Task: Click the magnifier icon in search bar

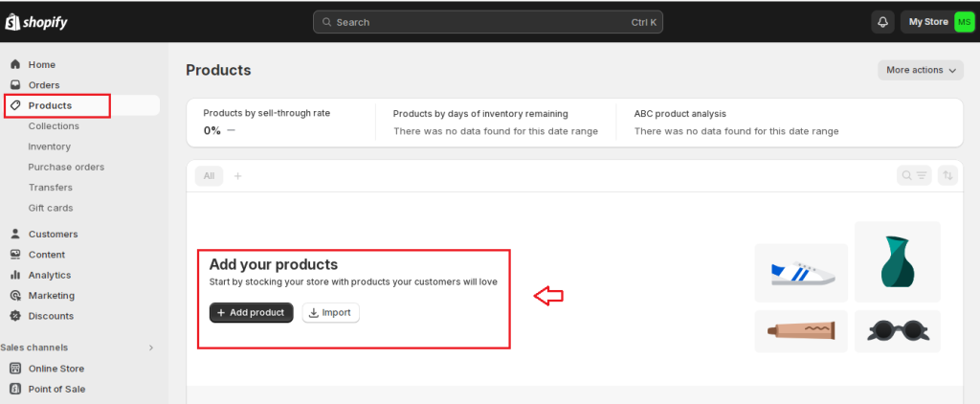Action: [x=326, y=22]
